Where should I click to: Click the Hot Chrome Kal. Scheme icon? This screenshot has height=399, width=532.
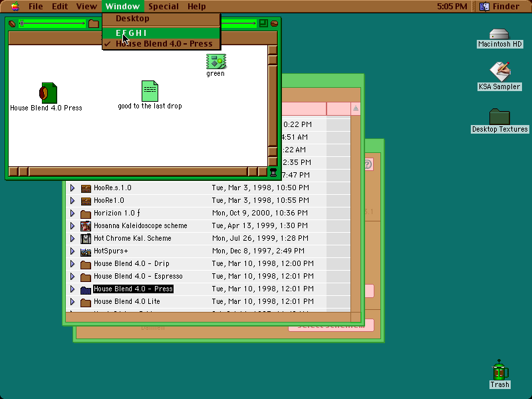[x=86, y=239]
